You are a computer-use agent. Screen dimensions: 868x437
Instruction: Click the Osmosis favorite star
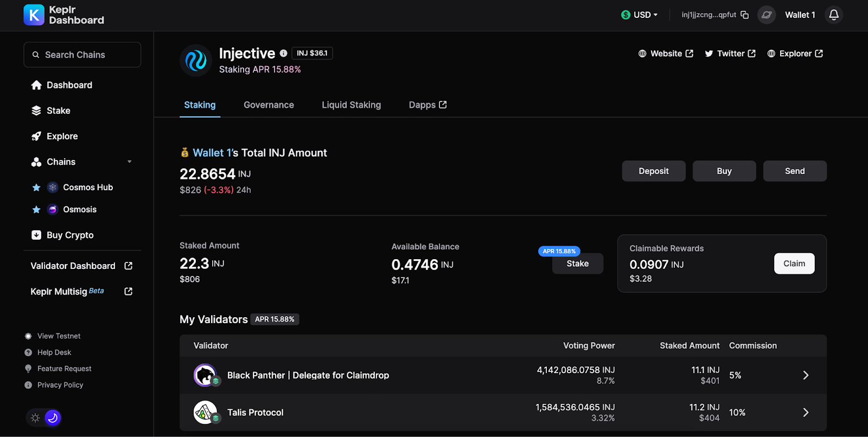(36, 209)
